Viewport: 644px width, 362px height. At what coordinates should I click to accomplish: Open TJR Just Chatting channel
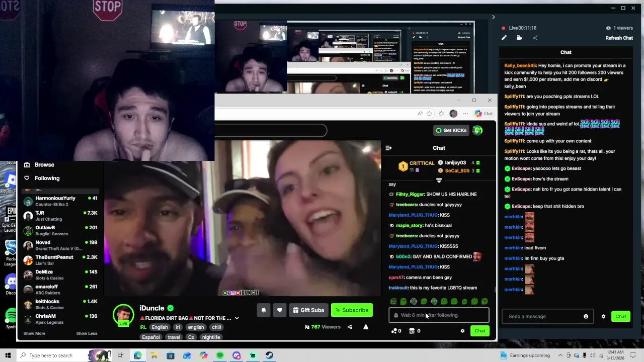(60, 216)
